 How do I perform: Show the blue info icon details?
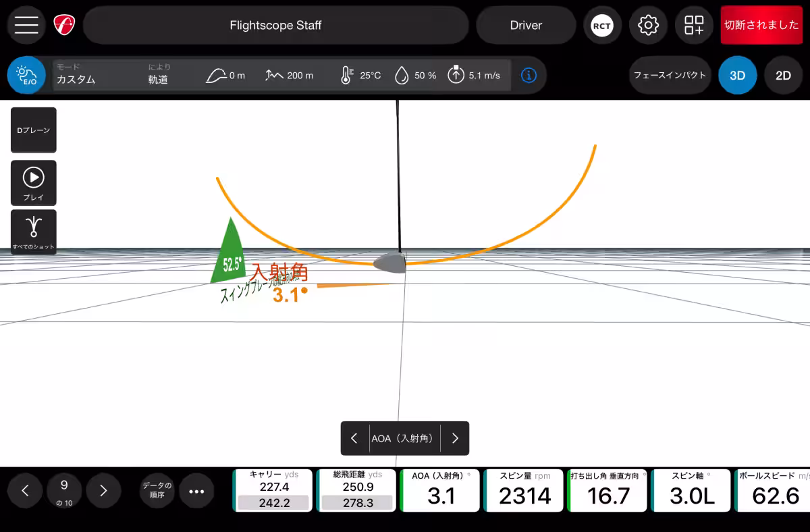point(529,75)
